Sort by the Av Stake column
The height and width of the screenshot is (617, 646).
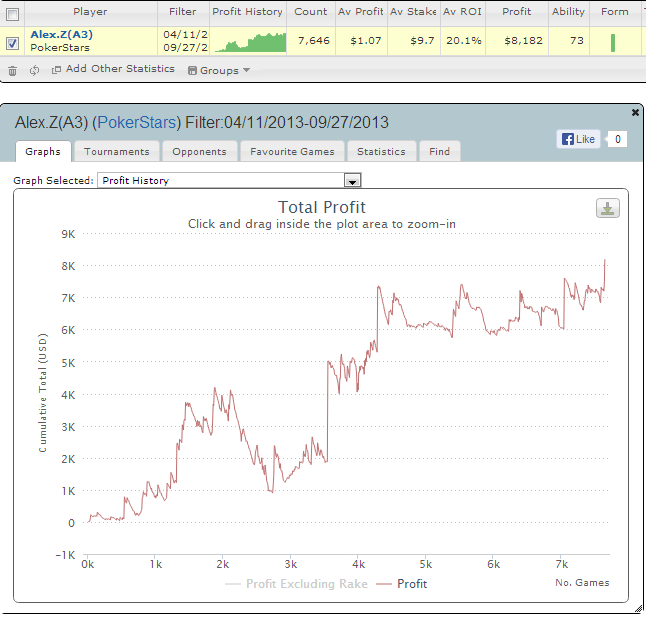(x=413, y=12)
